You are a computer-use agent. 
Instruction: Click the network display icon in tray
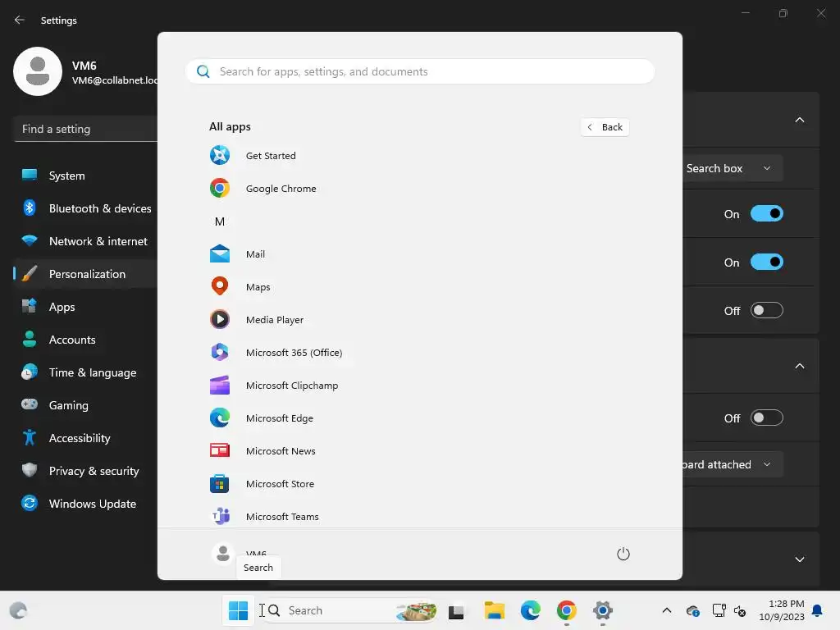[x=719, y=610]
